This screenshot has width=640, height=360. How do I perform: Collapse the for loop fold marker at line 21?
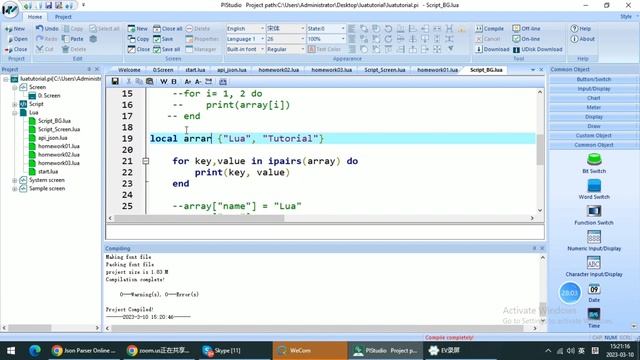146,161
